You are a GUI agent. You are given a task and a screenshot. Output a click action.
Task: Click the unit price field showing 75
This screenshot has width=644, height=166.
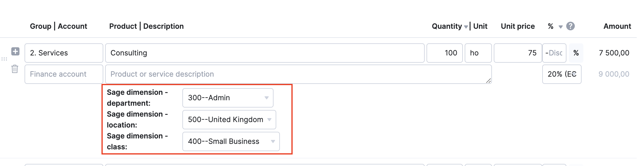[518, 53]
